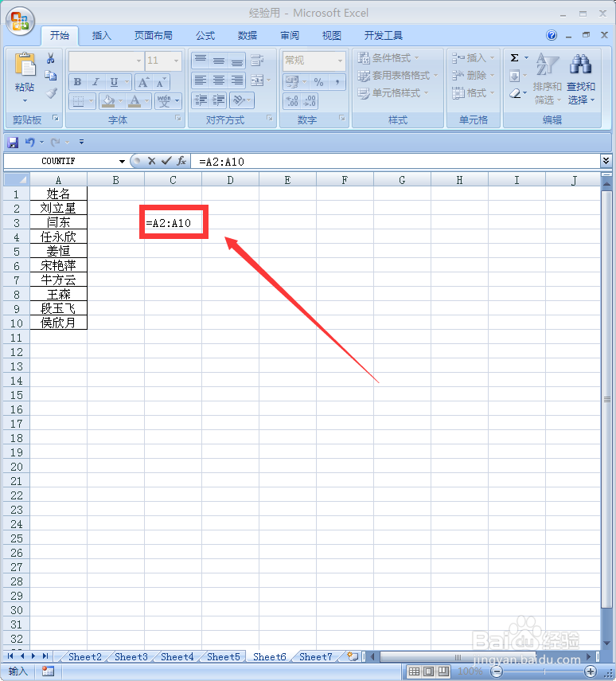Open the 查找和选择 menu
616x681 pixels.
(x=581, y=79)
